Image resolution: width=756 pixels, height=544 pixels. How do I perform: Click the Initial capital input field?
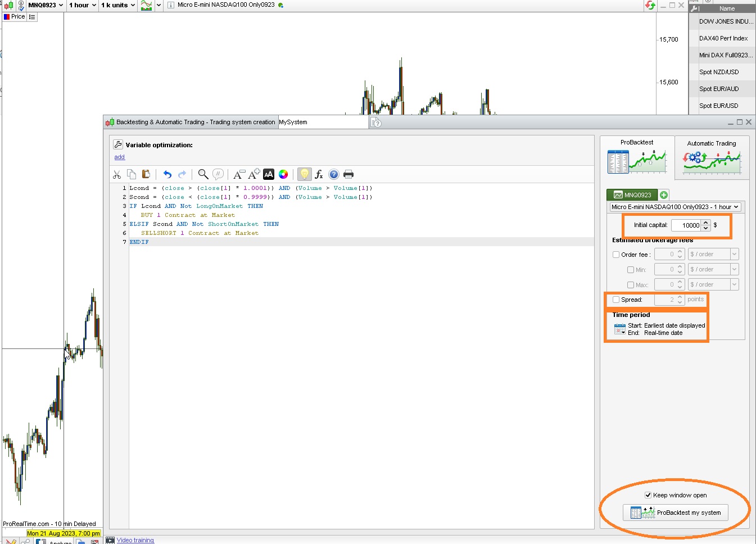[686, 225]
